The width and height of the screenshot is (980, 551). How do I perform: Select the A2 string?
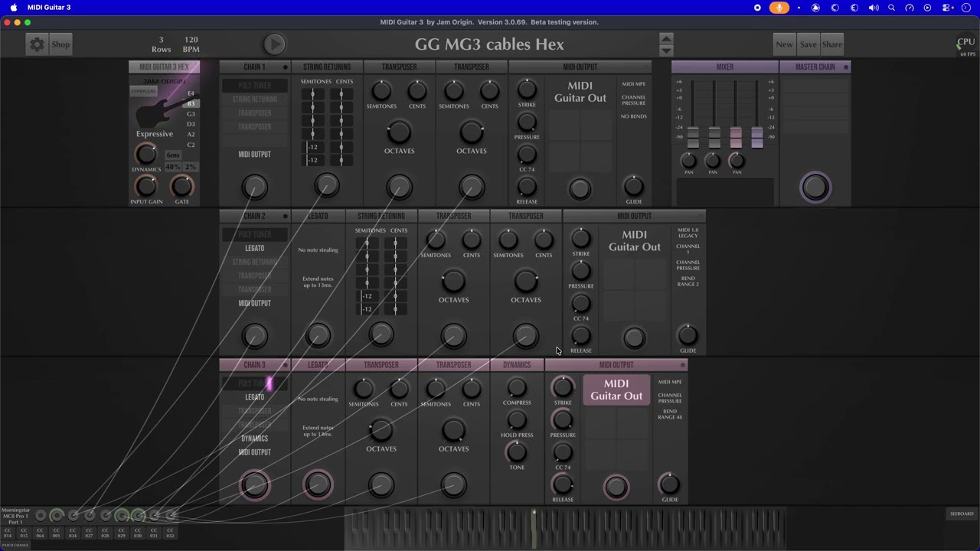click(191, 135)
